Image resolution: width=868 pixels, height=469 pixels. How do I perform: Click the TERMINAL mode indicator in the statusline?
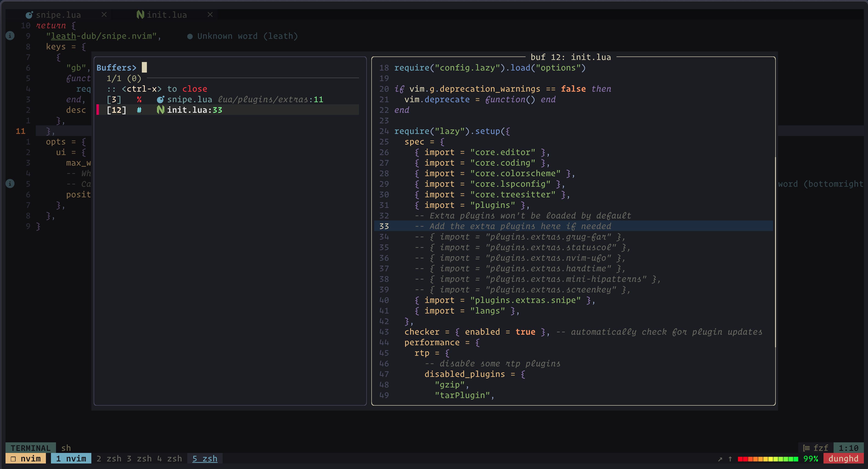tap(30, 448)
